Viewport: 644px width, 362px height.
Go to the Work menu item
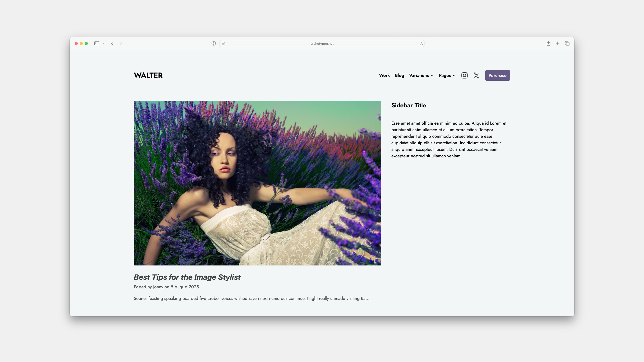[x=384, y=75]
